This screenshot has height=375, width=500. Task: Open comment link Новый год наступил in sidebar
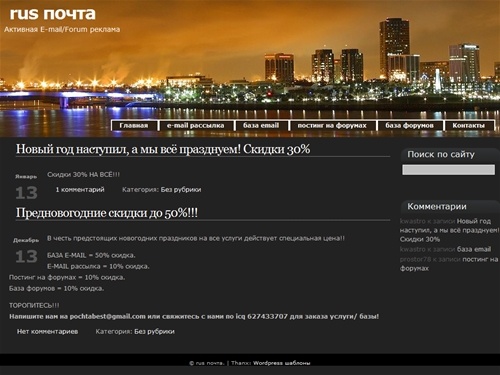pos(449,230)
